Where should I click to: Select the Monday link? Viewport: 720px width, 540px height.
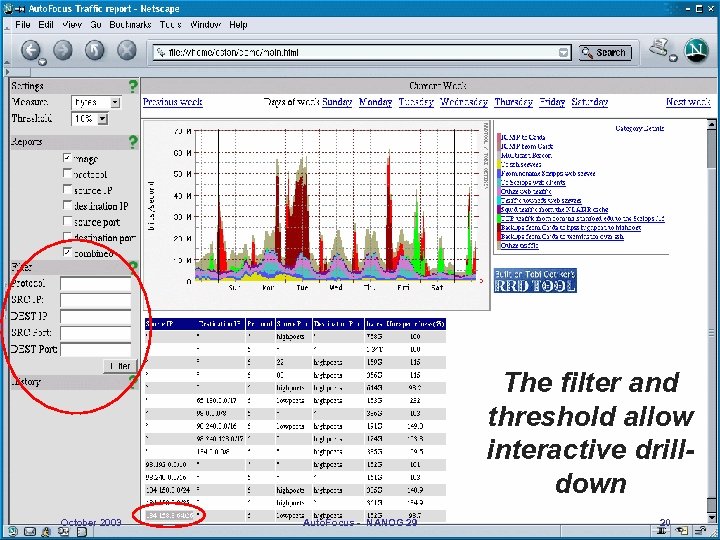click(x=376, y=102)
